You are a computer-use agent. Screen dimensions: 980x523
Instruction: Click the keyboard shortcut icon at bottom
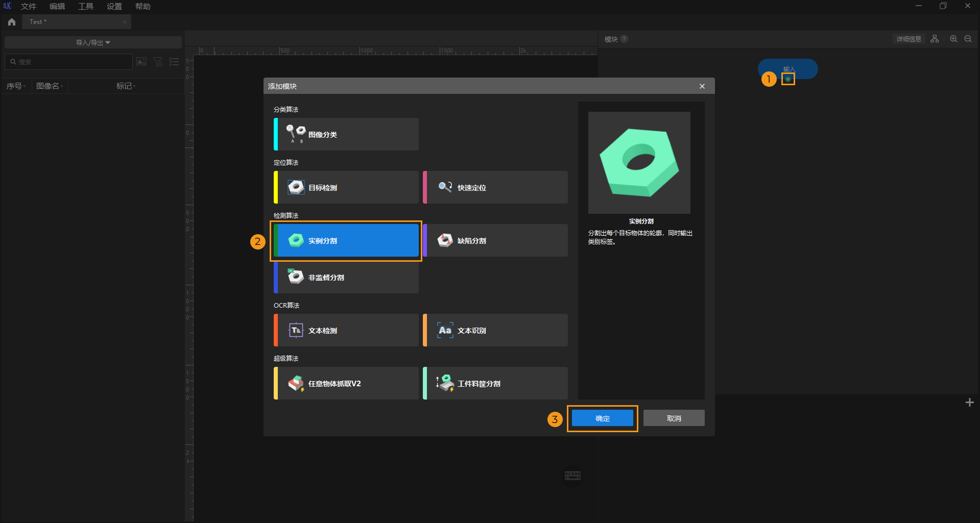572,476
